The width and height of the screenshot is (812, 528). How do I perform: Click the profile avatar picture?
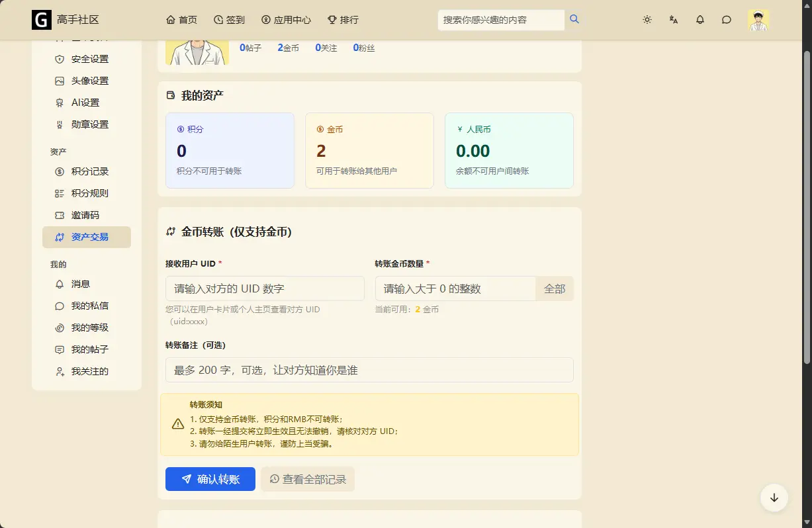coord(197,53)
